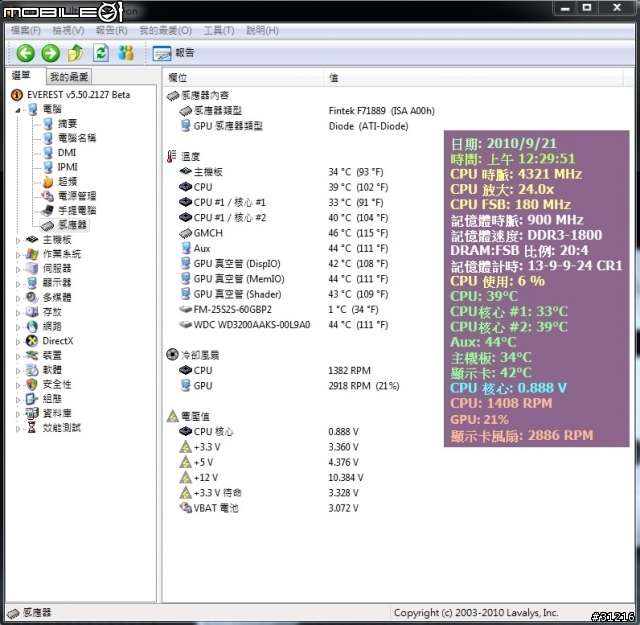This screenshot has width=640, height=625.
Task: Select the VBAT 電池 row
Action: [x=269, y=508]
